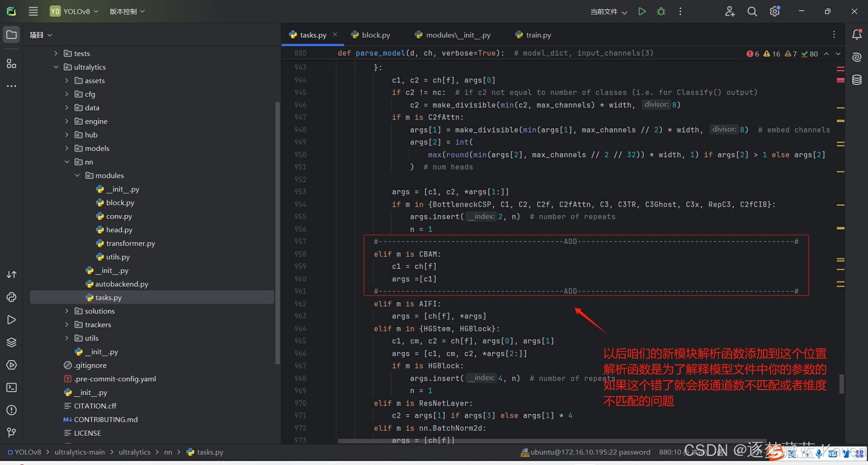This screenshot has height=465, width=868.
Task: Open more run actions vertical dots
Action: tap(680, 11)
